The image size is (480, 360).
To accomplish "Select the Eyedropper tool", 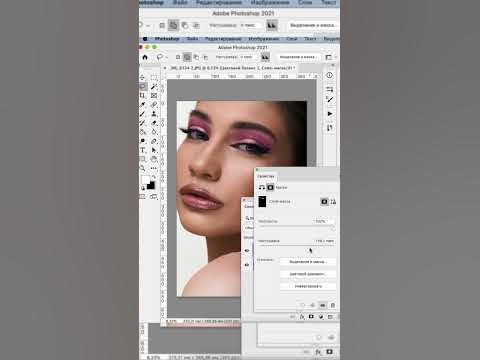I will 143,105.
